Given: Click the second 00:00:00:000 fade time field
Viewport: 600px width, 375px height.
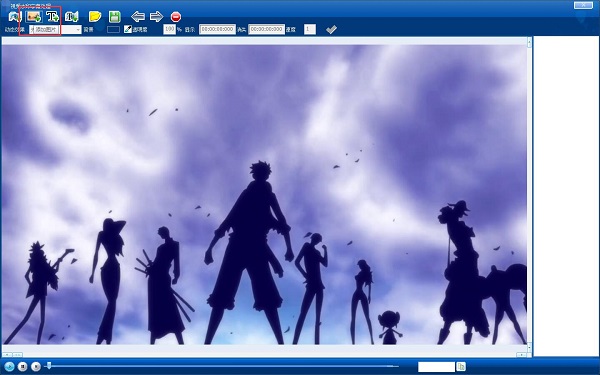Looking at the screenshot, I should pos(266,29).
